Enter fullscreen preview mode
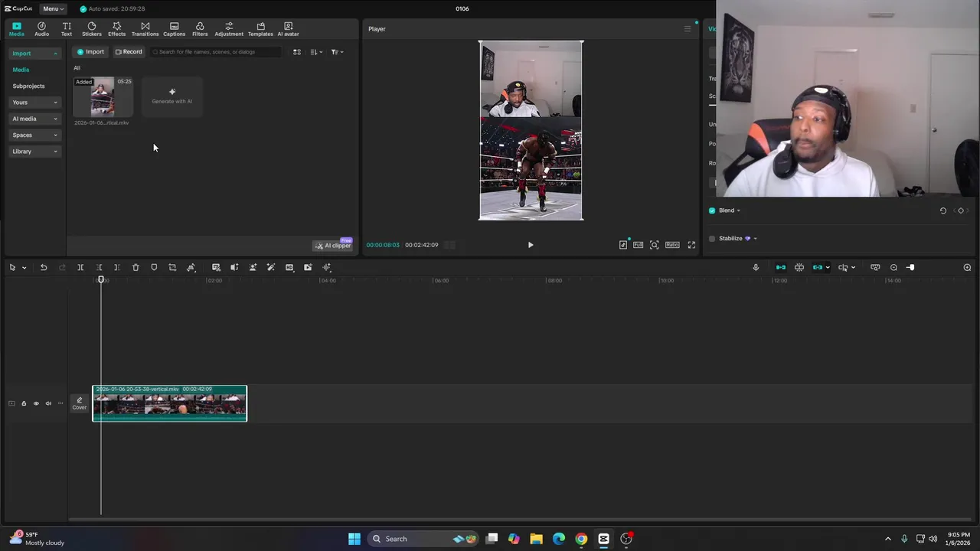Viewport: 980px width, 551px height. (x=691, y=245)
